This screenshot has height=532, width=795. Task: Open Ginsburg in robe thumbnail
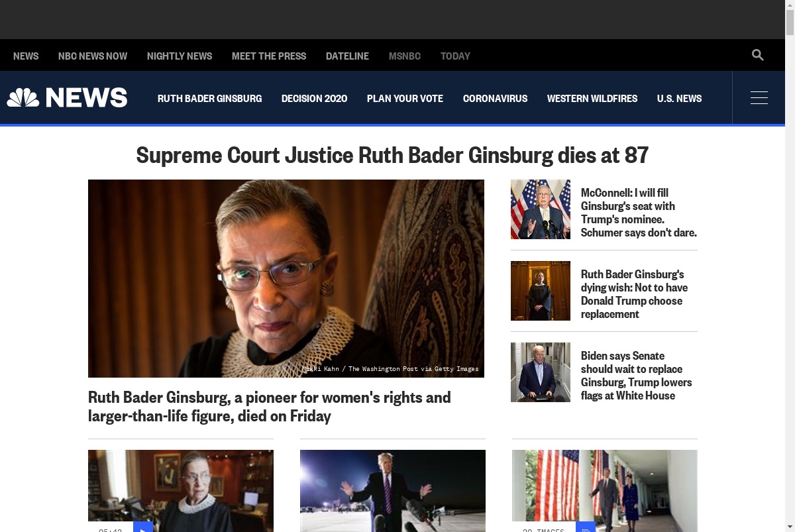tap(541, 291)
